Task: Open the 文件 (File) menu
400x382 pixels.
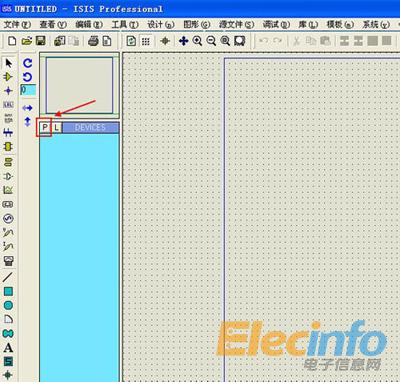Action: coord(17,24)
